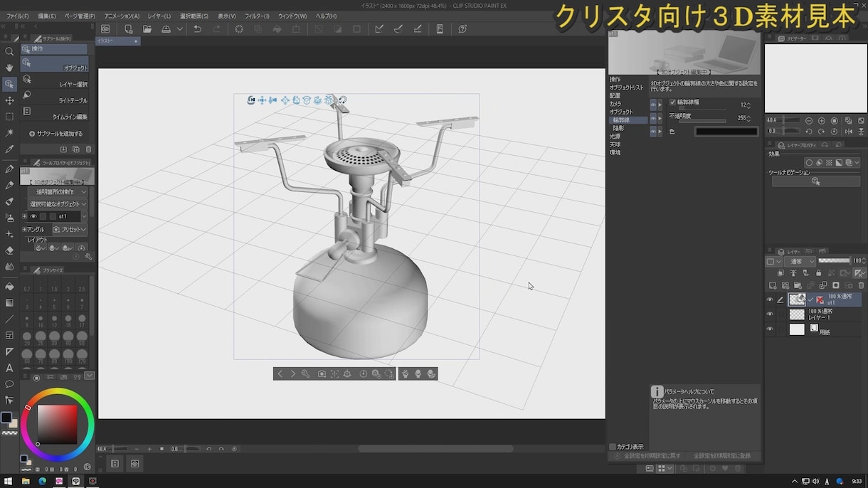Click previous 3D object arrow in launcher
Viewport: 868px width, 488px height.
(280, 373)
